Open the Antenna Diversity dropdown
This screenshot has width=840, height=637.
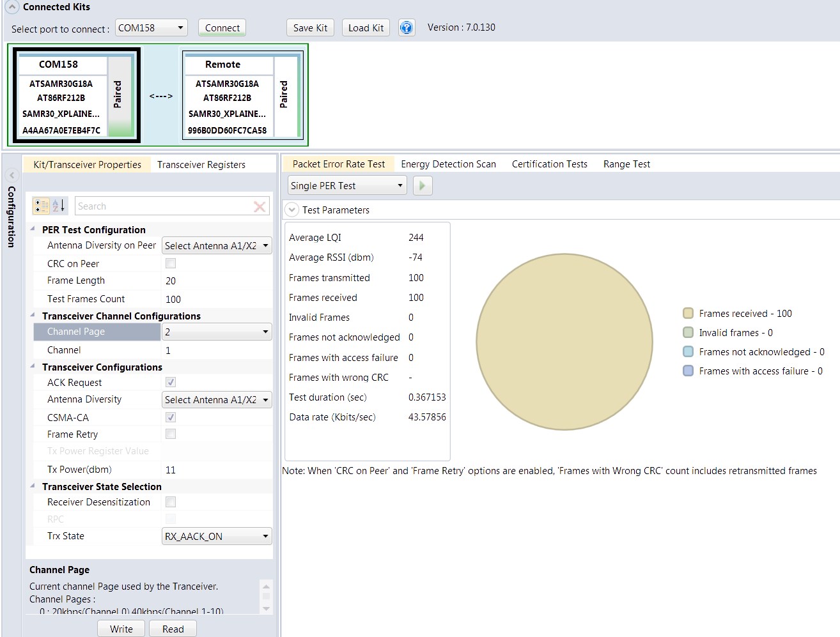pyautogui.click(x=217, y=399)
